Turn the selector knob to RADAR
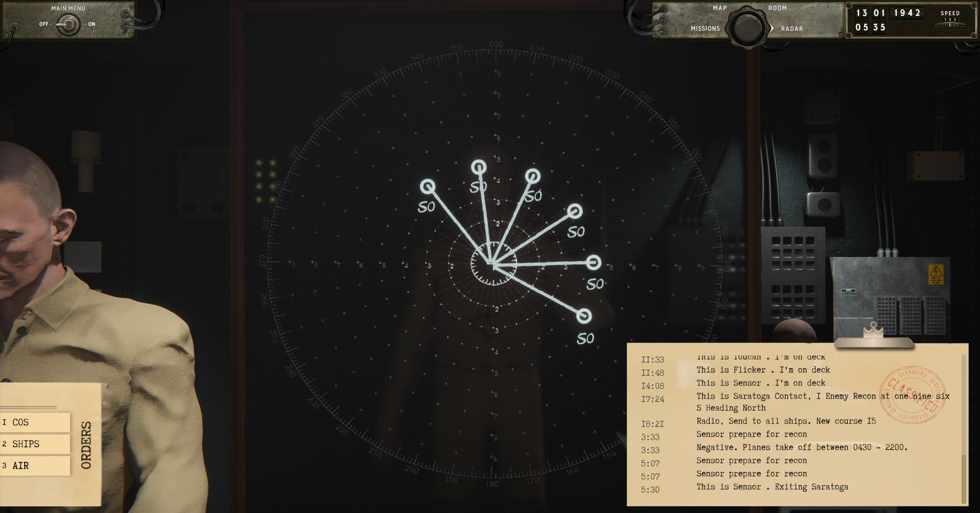 (792, 29)
